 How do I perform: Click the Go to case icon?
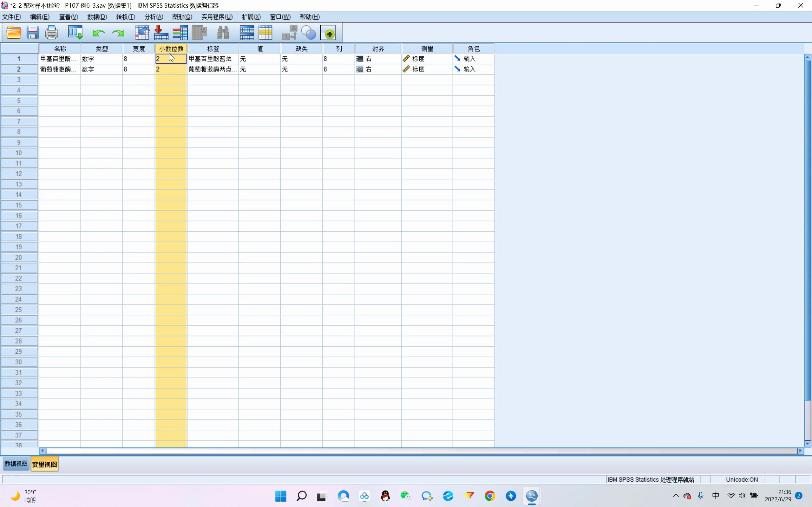pyautogui.click(x=142, y=33)
